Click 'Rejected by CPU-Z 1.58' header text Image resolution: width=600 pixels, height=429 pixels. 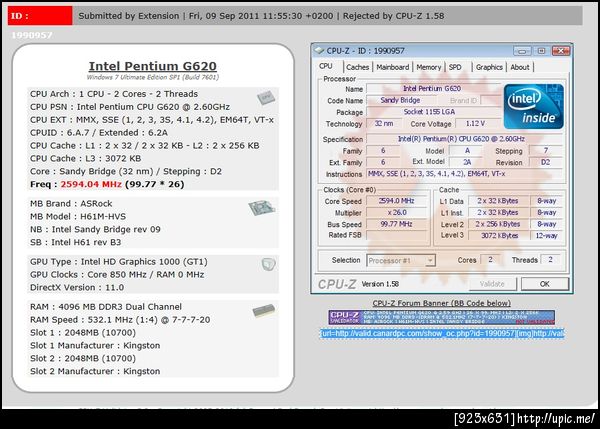(x=393, y=16)
